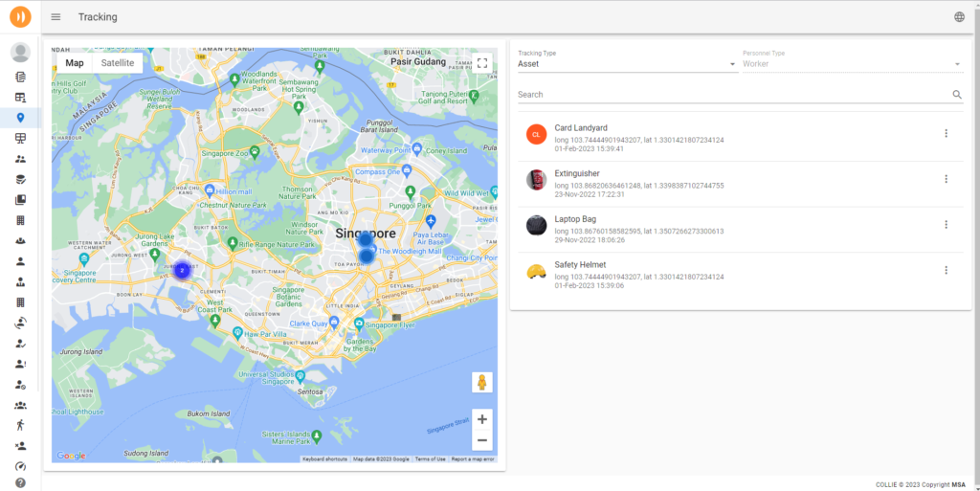980x491 pixels.
Task: Open options menu for Laptop Bag
Action: [946, 224]
